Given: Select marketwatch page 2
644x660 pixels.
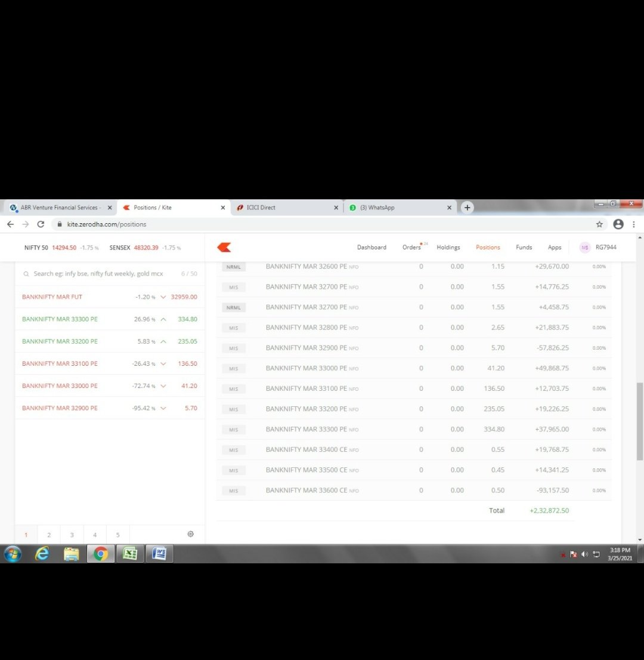Looking at the screenshot, I should 49,535.
